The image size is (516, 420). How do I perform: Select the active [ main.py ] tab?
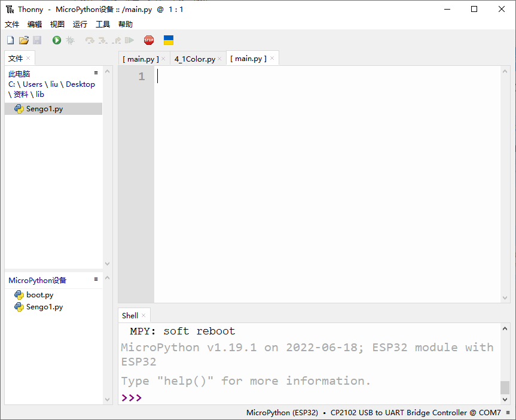[249, 58]
